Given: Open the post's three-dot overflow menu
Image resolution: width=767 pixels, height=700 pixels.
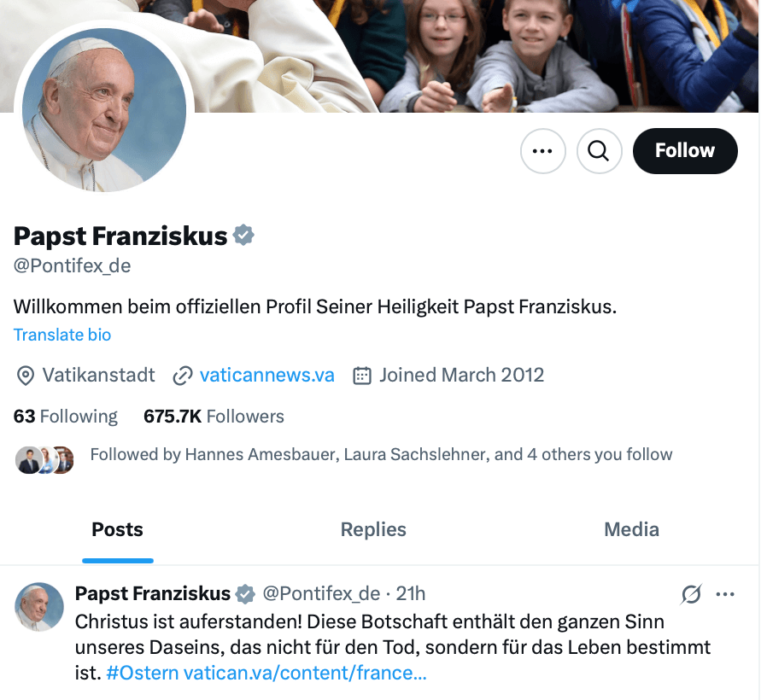Looking at the screenshot, I should (725, 594).
